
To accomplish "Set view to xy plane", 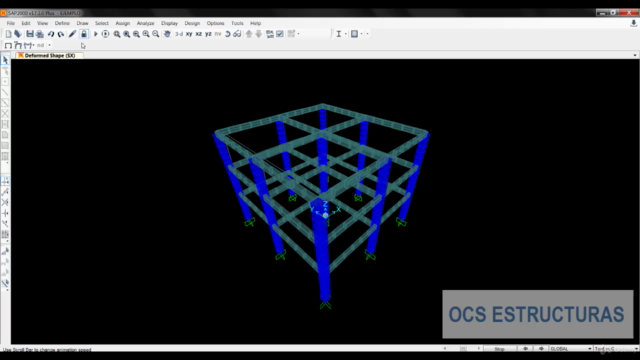I will tap(189, 34).
